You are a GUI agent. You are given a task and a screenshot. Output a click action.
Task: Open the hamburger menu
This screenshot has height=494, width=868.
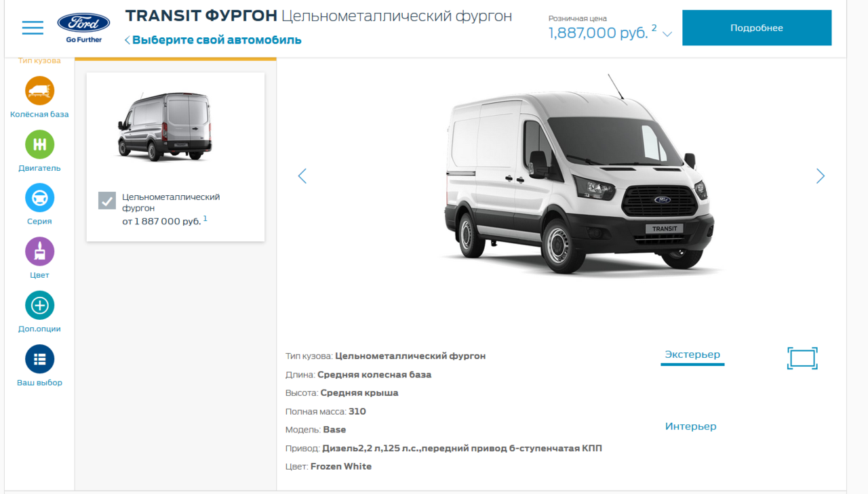coord(33,28)
